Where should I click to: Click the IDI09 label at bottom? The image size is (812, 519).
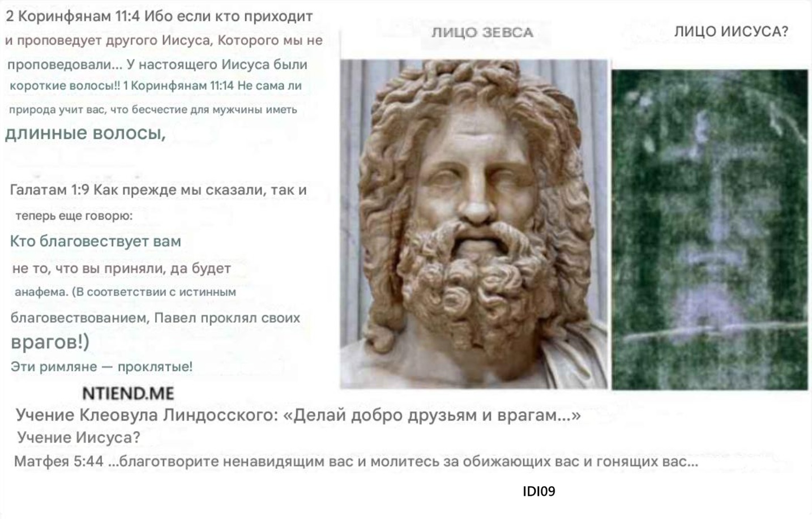[x=539, y=491]
